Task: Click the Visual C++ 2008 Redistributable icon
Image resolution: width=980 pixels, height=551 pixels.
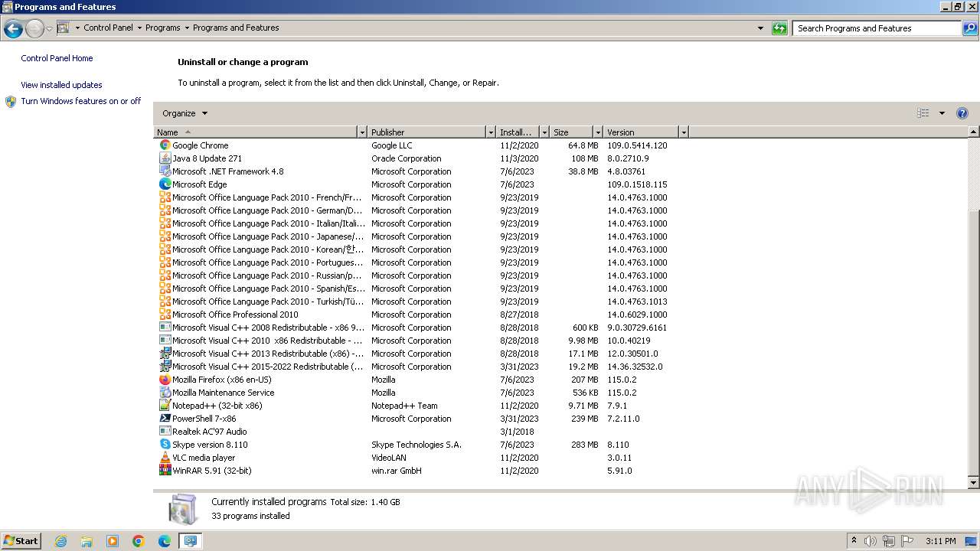Action: pos(165,328)
